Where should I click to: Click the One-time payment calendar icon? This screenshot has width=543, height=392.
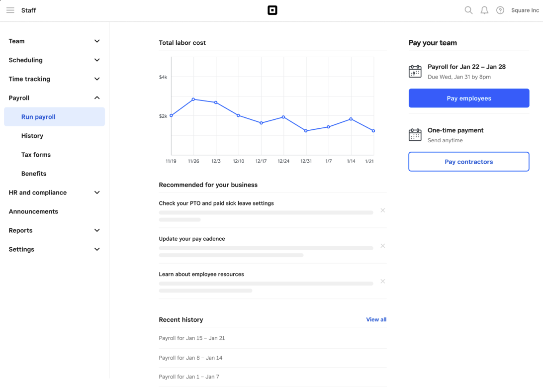click(415, 135)
